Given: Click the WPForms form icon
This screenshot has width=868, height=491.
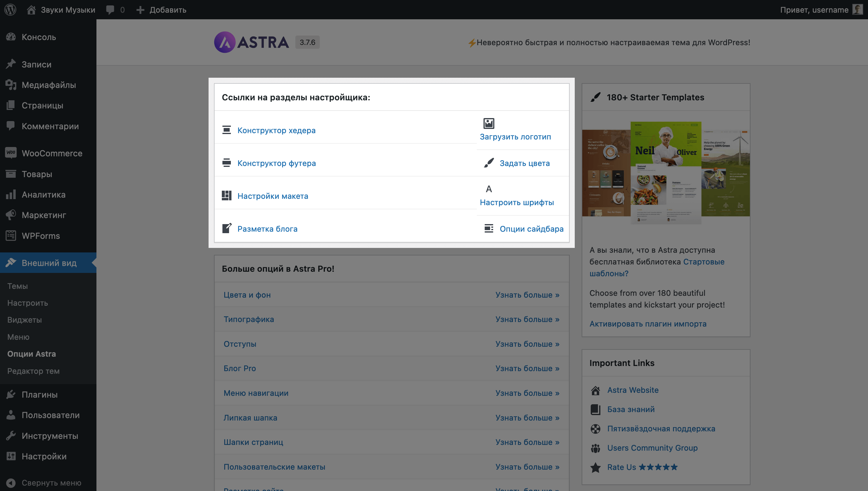Looking at the screenshot, I should coord(11,235).
